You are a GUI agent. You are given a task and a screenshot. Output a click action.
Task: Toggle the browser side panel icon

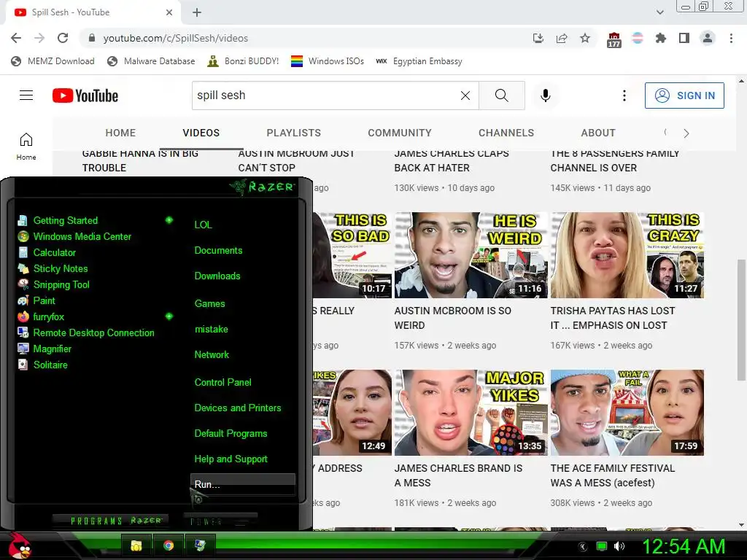pos(684,38)
